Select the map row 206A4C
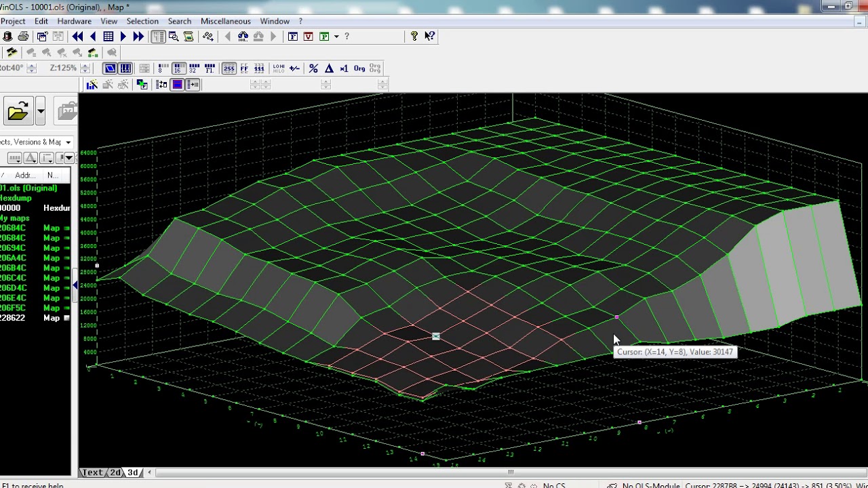Image resolution: width=868 pixels, height=488 pixels. (36, 258)
